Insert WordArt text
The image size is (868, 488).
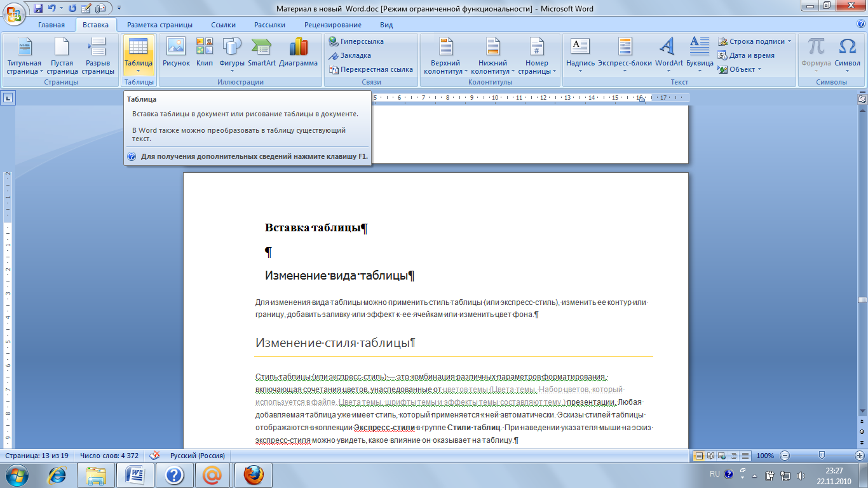[668, 56]
